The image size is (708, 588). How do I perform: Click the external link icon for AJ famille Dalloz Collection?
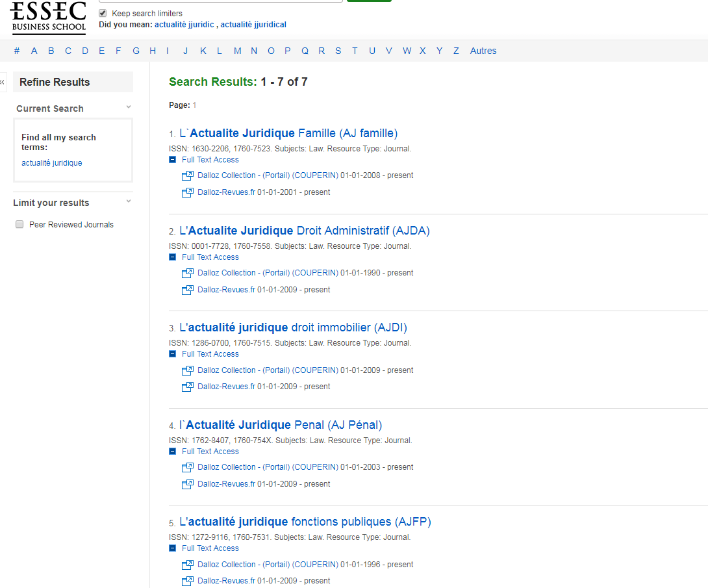point(187,175)
